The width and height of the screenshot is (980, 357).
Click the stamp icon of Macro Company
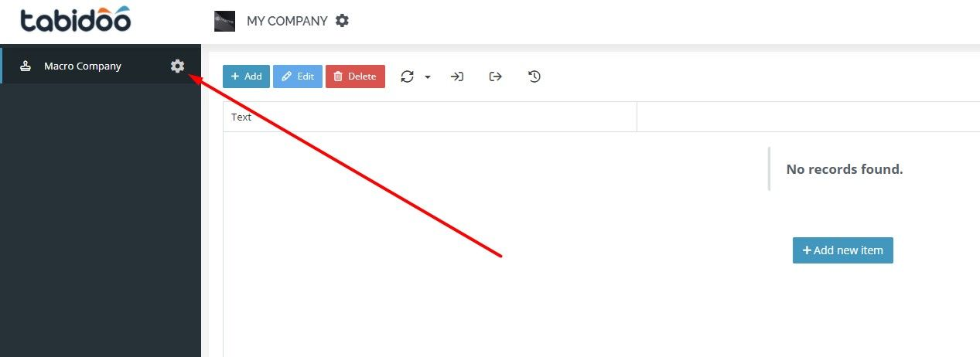point(26,66)
